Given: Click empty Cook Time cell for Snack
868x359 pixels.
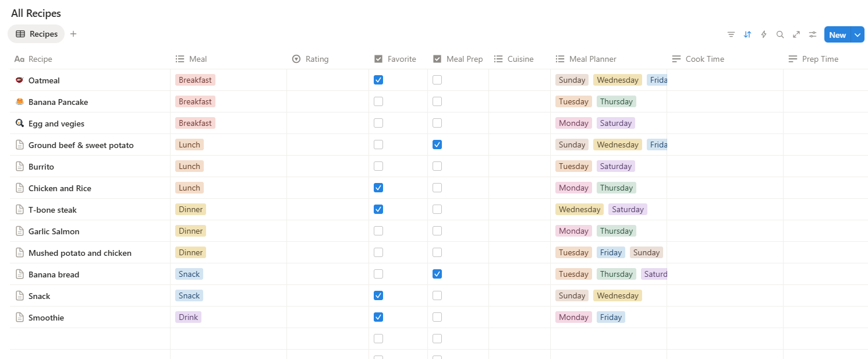Looking at the screenshot, I should point(725,296).
